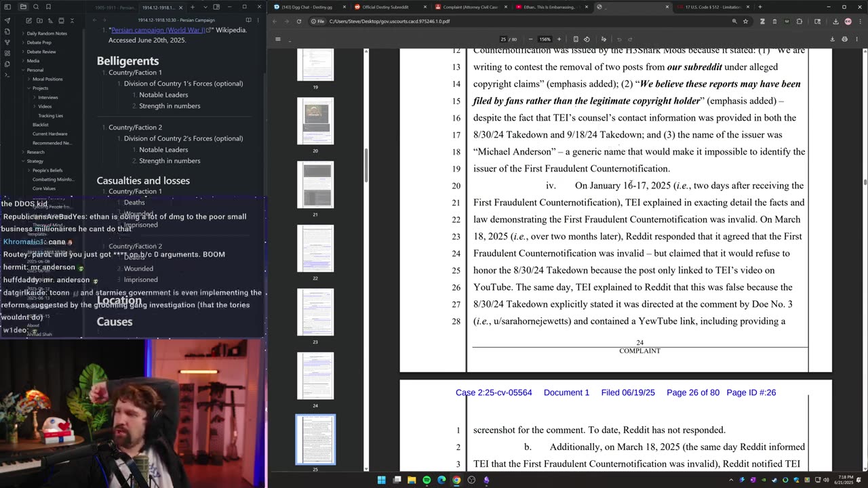
Task: Rotate the PDF counterclockwise
Action: (x=587, y=39)
